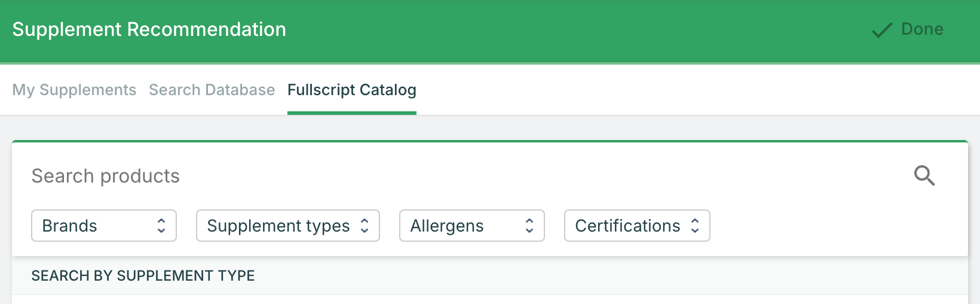Click the up-down arrows on Supplement types

[x=365, y=226]
